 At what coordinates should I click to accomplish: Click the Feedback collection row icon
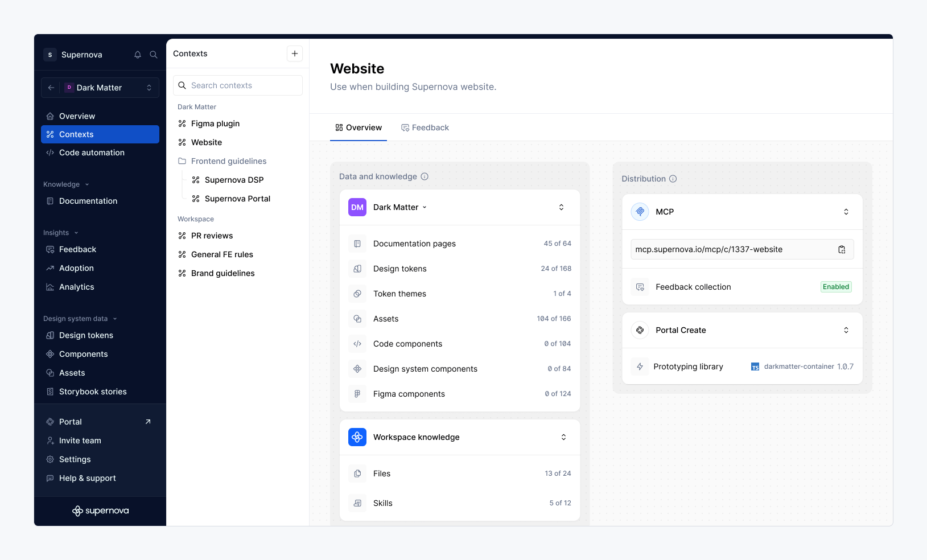click(x=640, y=287)
